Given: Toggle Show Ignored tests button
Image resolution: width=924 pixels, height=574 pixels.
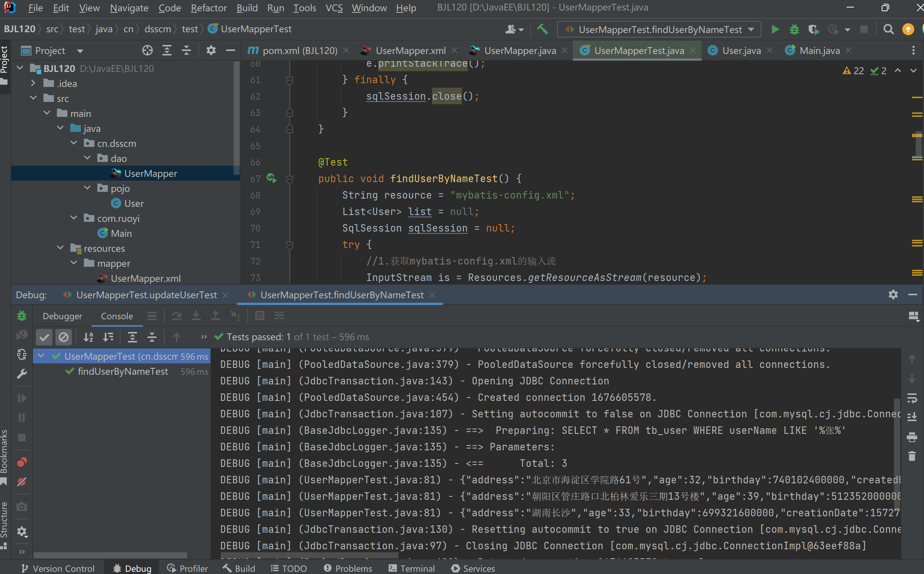Looking at the screenshot, I should [64, 337].
